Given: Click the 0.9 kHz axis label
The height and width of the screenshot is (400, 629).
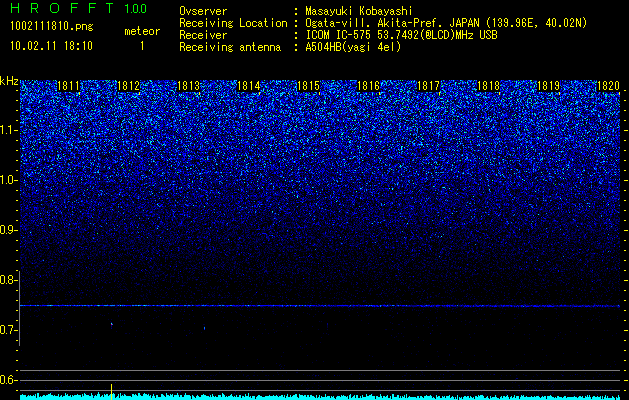Looking at the screenshot, I should (x=8, y=230).
